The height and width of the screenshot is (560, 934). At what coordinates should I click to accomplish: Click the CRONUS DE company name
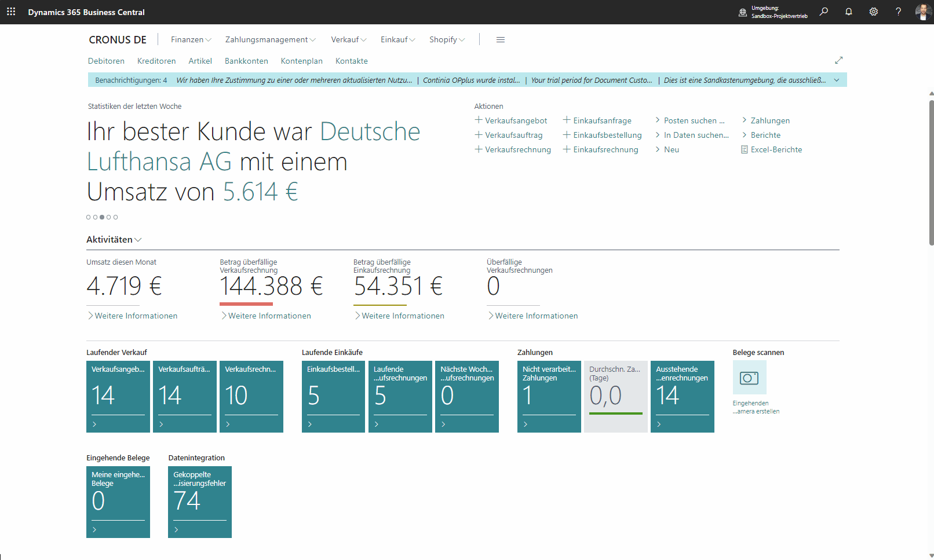point(118,39)
